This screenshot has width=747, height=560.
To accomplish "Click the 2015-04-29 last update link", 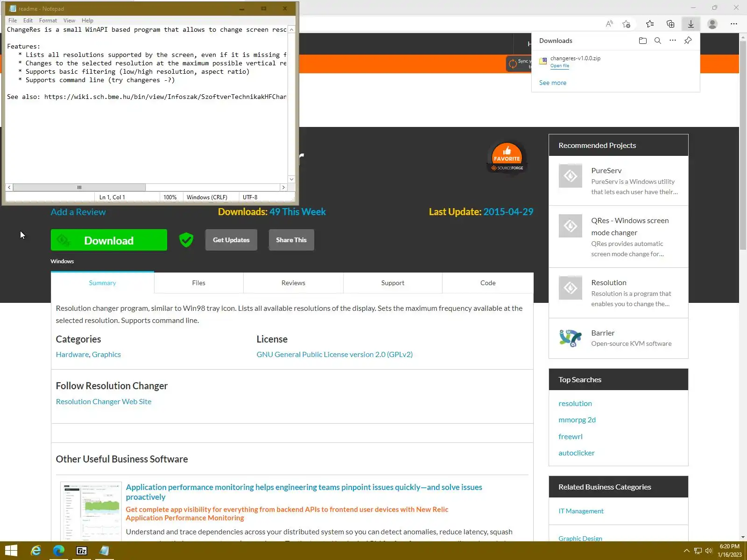I will click(508, 212).
